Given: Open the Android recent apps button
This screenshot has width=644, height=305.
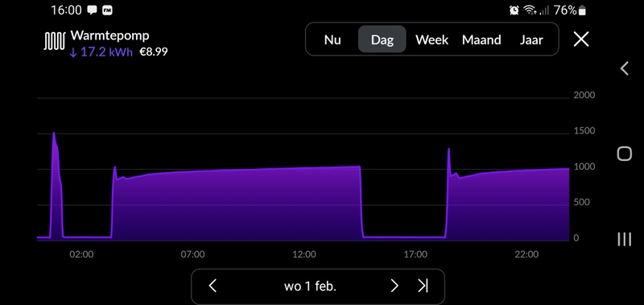Looking at the screenshot, I should point(625,239).
